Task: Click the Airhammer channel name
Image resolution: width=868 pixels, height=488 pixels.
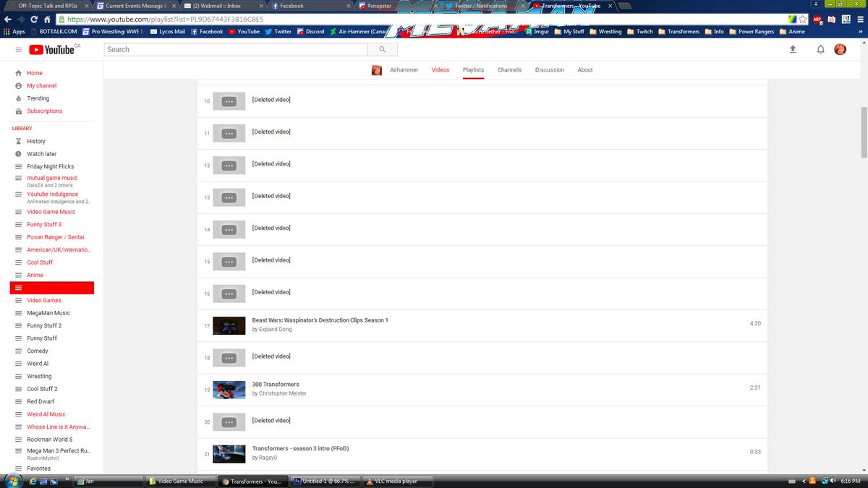Action: [x=404, y=70]
